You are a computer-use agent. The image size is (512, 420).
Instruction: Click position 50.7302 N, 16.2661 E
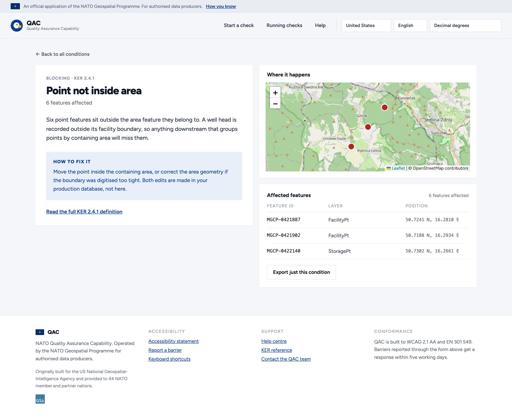point(432,251)
